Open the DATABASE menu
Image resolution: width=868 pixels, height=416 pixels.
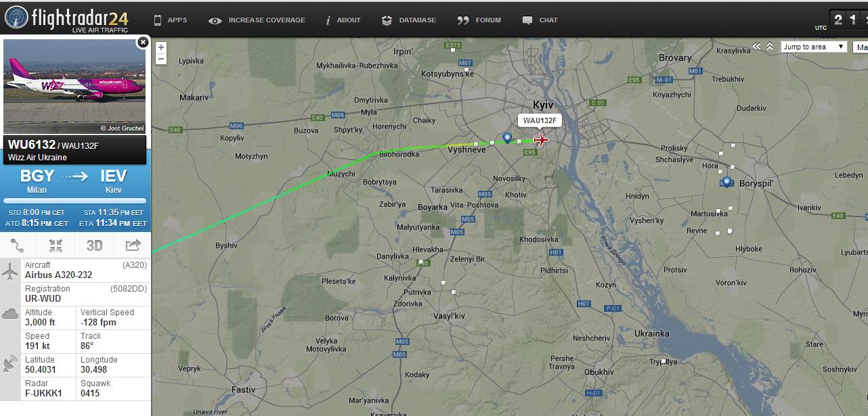(x=409, y=20)
